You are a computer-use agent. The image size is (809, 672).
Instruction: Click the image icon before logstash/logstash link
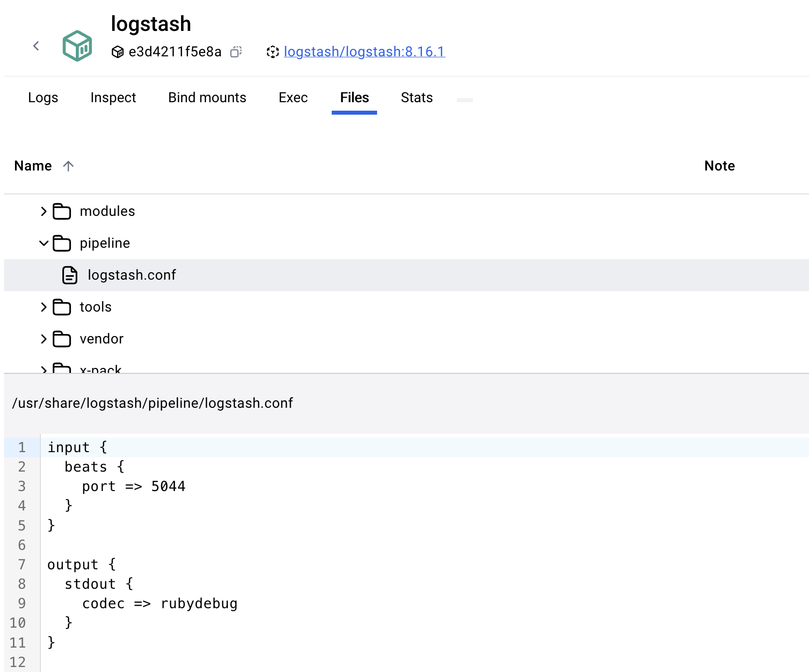click(272, 52)
